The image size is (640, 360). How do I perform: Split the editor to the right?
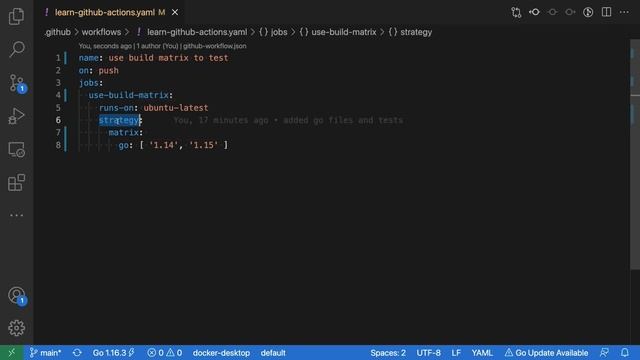coord(607,12)
